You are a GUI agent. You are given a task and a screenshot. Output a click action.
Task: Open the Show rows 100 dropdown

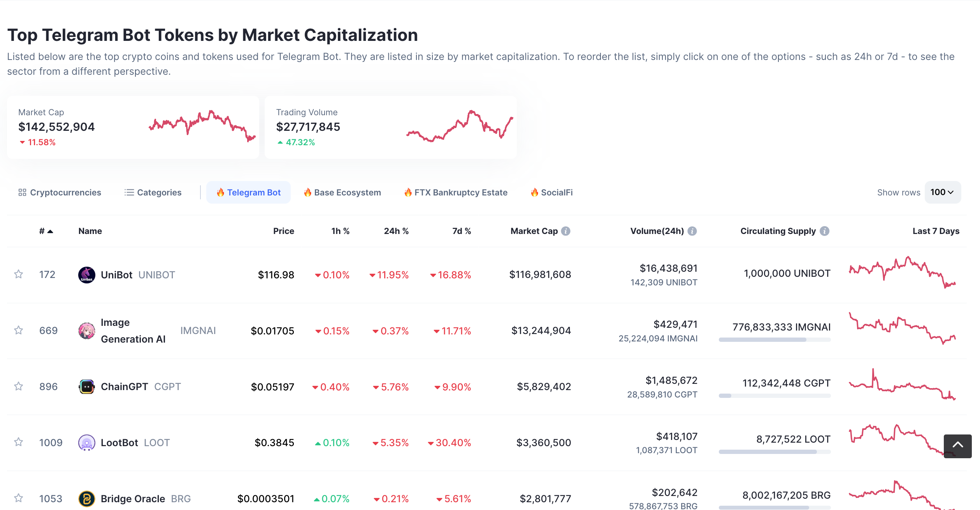tap(943, 192)
